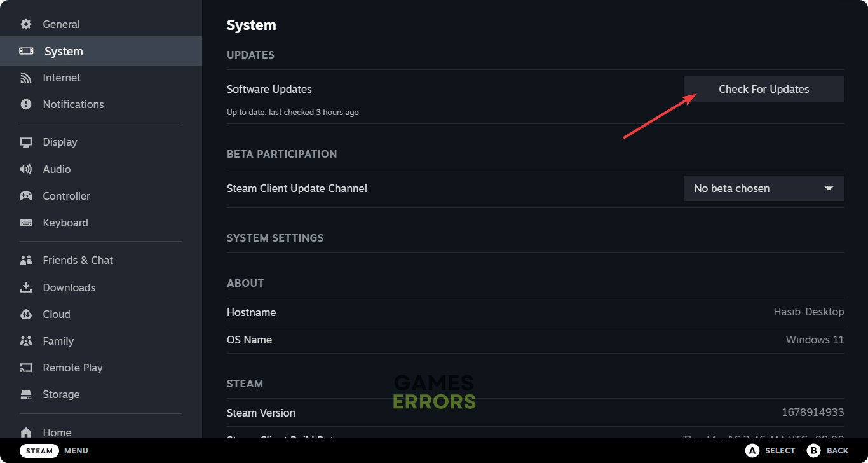Click the beta channel dropdown arrow
Viewport: 868px width, 463px height.
tap(829, 188)
